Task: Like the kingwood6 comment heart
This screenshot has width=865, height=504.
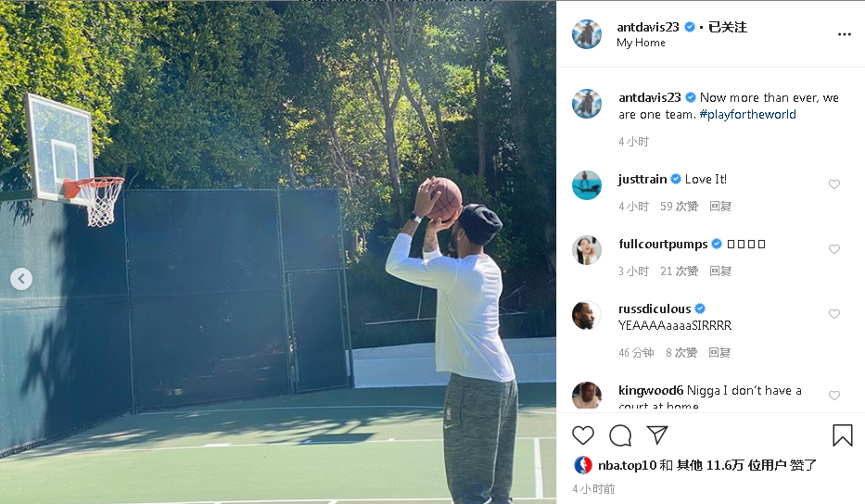Action: 834,396
